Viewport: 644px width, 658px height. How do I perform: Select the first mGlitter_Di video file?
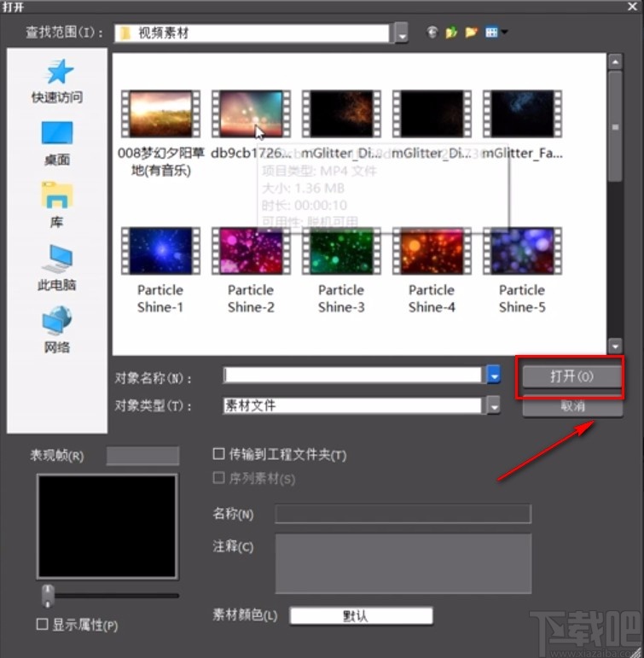pos(341,114)
